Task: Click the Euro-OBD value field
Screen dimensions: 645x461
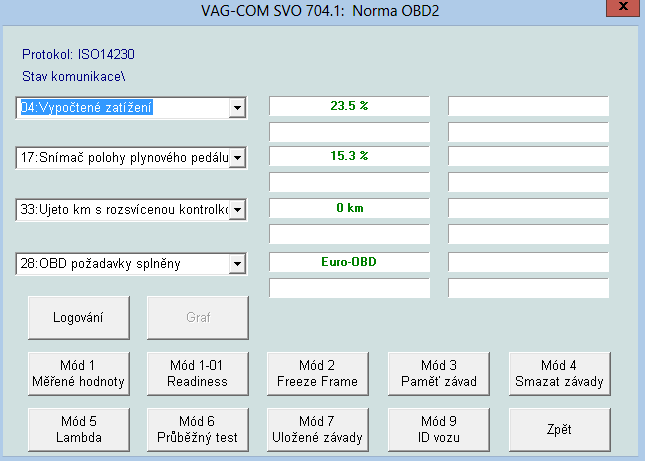Action: pyautogui.click(x=349, y=262)
